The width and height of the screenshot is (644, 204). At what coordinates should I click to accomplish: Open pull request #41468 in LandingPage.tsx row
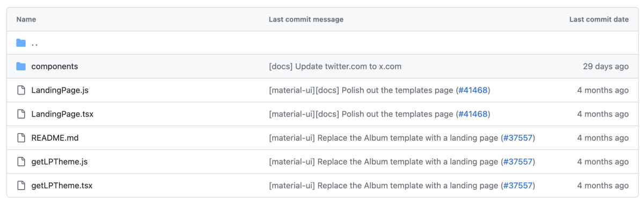[473, 114]
